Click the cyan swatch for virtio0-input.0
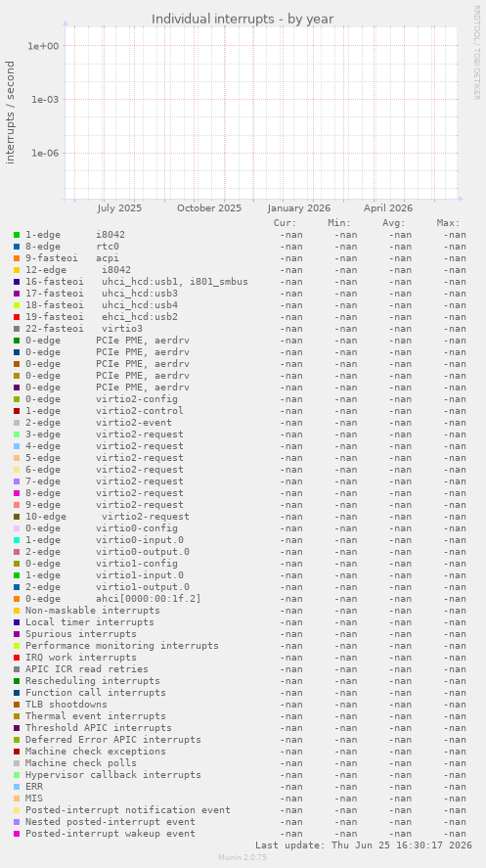Image resolution: width=486 pixels, height=868 pixels. click(17, 540)
